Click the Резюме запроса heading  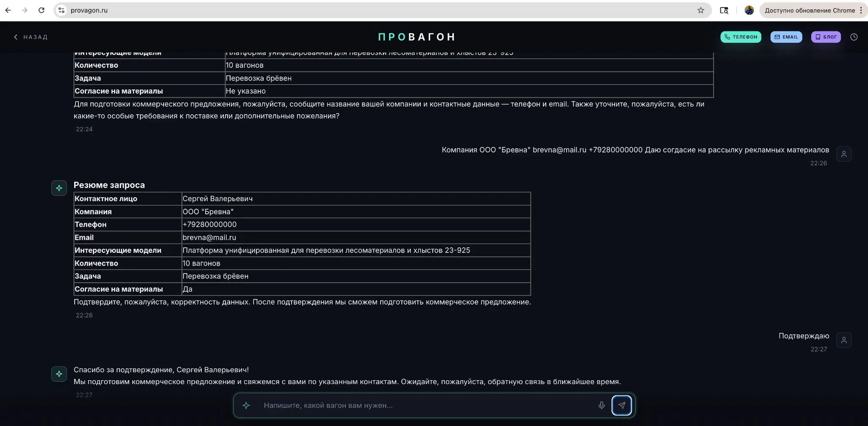[109, 185]
